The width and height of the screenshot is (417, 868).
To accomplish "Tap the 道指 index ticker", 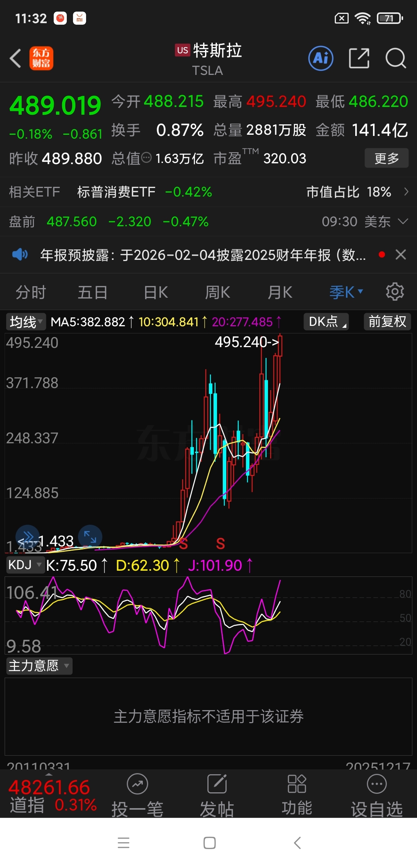I will 53,796.
